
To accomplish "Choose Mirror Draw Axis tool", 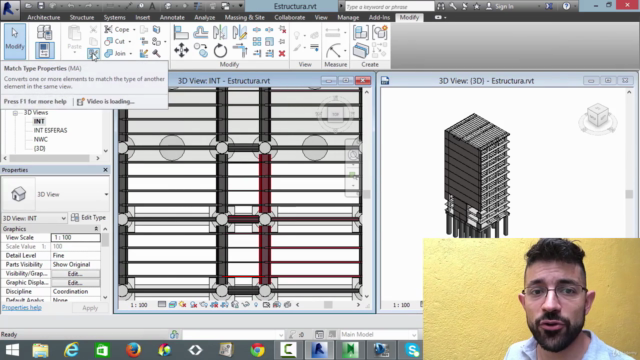I will tap(240, 33).
